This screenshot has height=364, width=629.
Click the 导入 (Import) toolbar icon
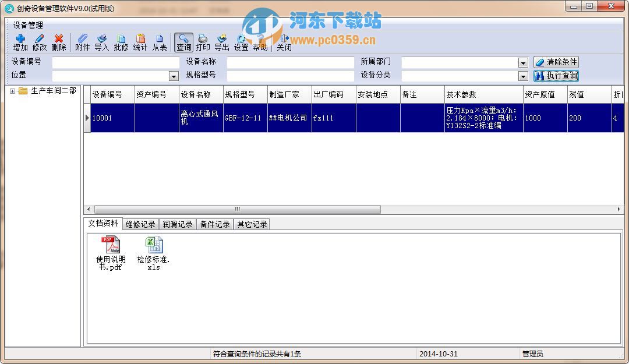coord(102,43)
